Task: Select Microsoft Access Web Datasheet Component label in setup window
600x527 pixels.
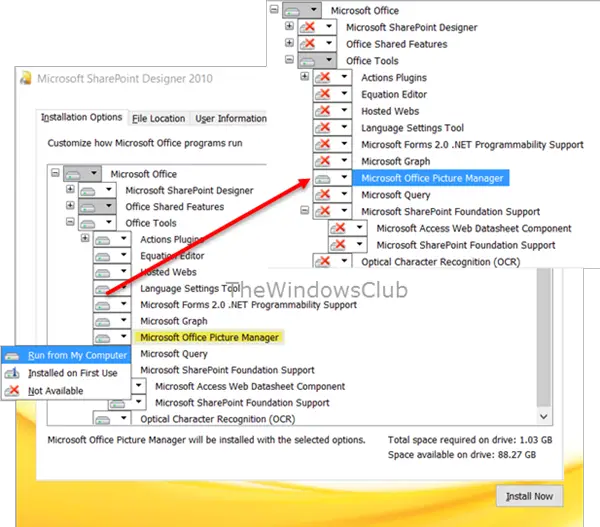Action: pyautogui.click(x=250, y=387)
